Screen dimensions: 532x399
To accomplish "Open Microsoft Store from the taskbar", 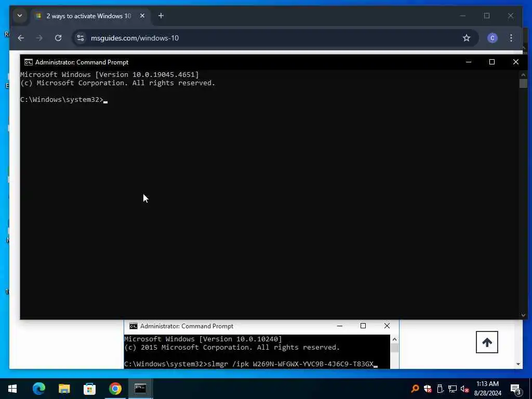I will (89, 389).
